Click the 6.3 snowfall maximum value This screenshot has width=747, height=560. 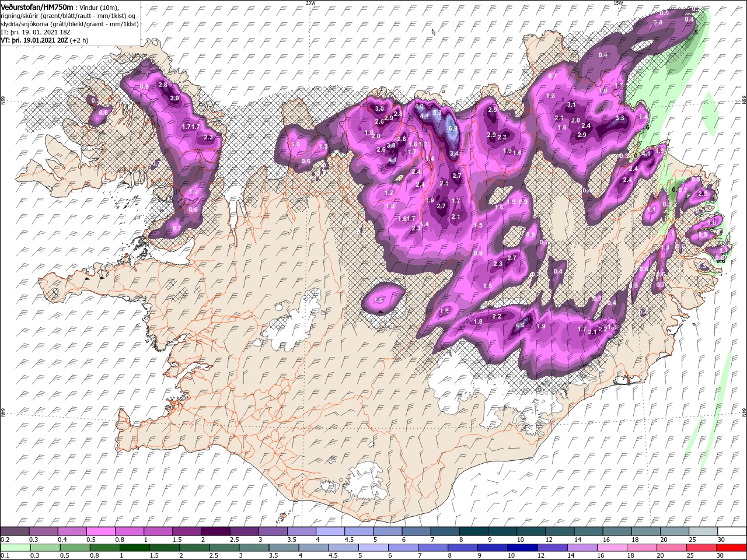452,128
